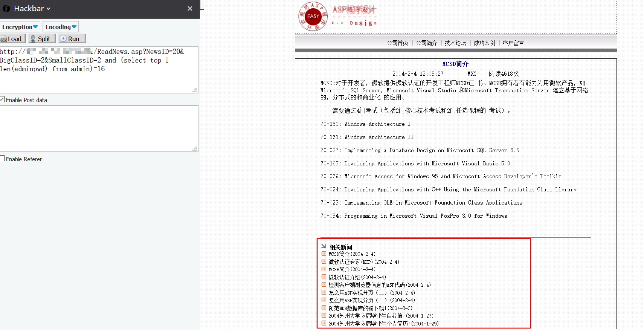The width and height of the screenshot is (644, 330).
Task: Click bullet icon beside 分页（一）item
Action: pos(324,300)
